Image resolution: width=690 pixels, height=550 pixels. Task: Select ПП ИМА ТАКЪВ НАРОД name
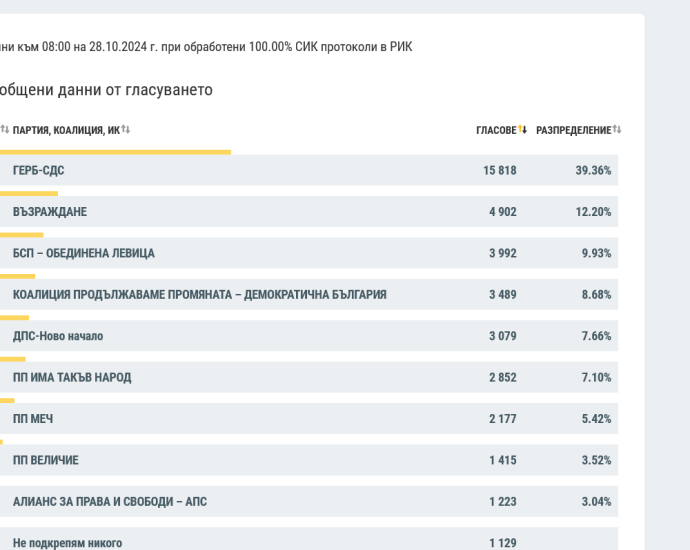coord(72,377)
